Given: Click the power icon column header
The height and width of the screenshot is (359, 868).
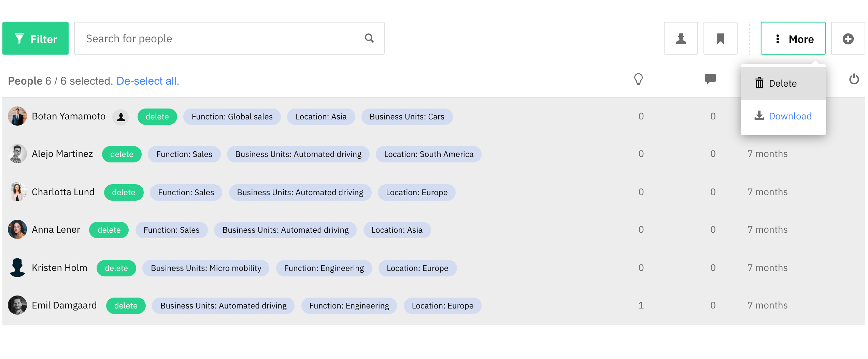Looking at the screenshot, I should 854,79.
